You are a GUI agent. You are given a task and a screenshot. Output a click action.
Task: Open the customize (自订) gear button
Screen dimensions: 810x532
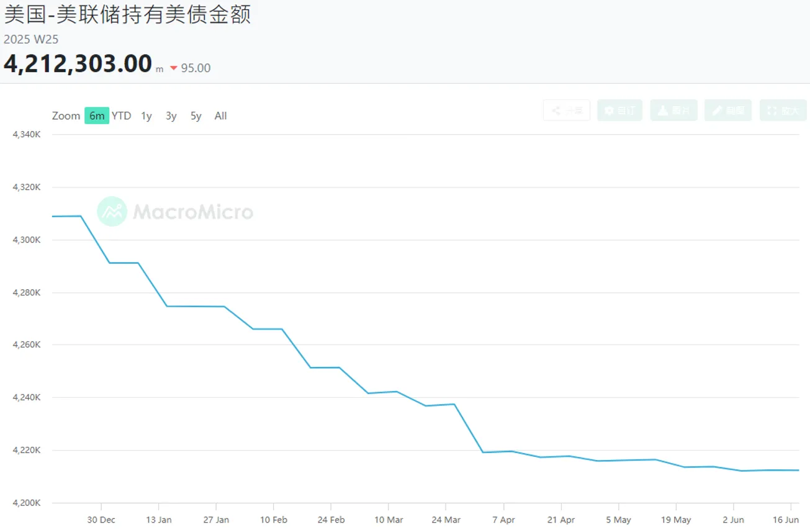[619, 110]
